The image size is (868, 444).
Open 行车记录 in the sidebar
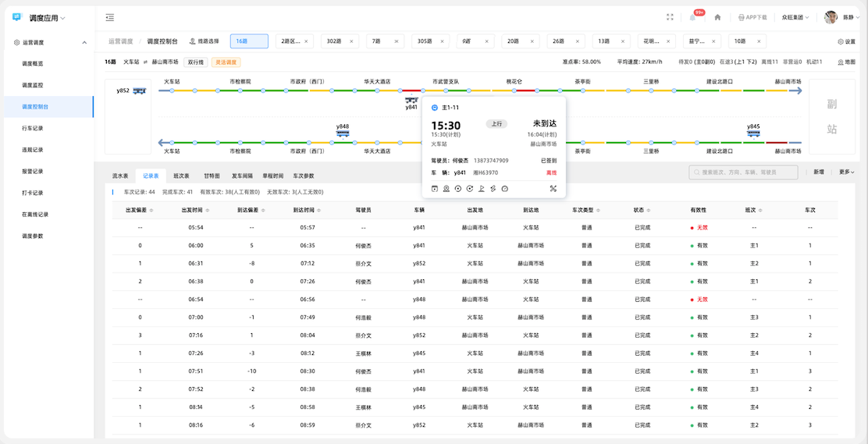pyautogui.click(x=33, y=128)
